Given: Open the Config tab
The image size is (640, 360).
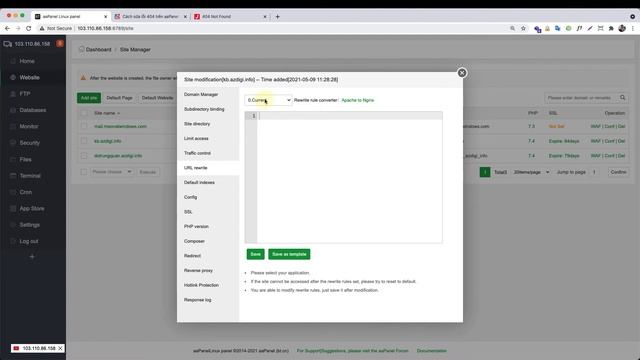Looking at the screenshot, I should coord(190,197).
